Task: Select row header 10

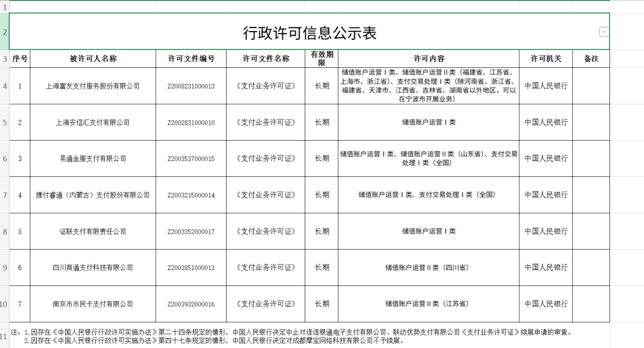Action: coord(5,304)
